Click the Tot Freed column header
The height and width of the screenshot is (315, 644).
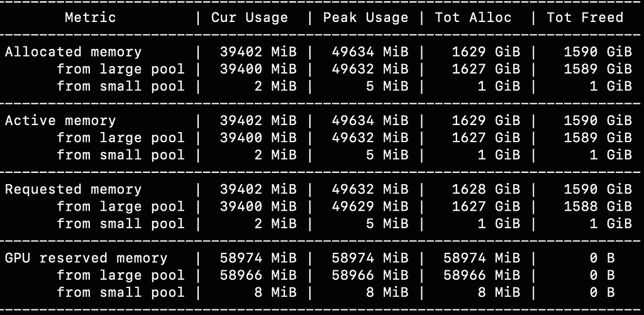tap(585, 17)
